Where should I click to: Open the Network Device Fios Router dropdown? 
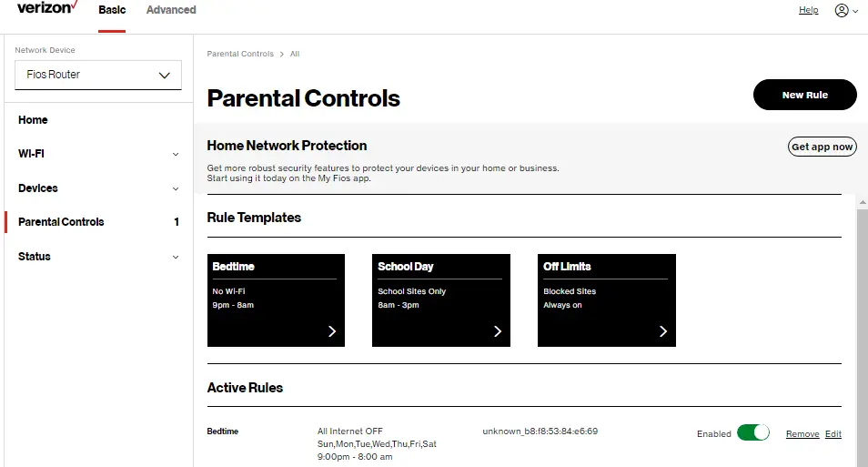click(x=98, y=75)
